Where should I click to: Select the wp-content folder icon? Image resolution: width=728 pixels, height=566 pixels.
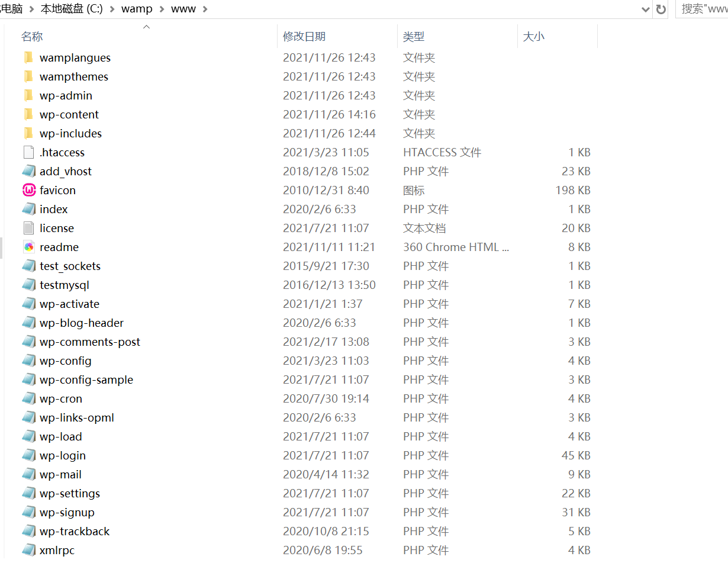pyautogui.click(x=29, y=114)
